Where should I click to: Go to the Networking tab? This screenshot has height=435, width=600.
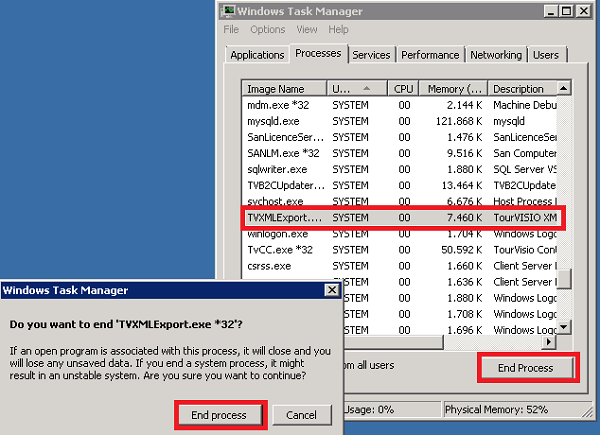[x=495, y=55]
